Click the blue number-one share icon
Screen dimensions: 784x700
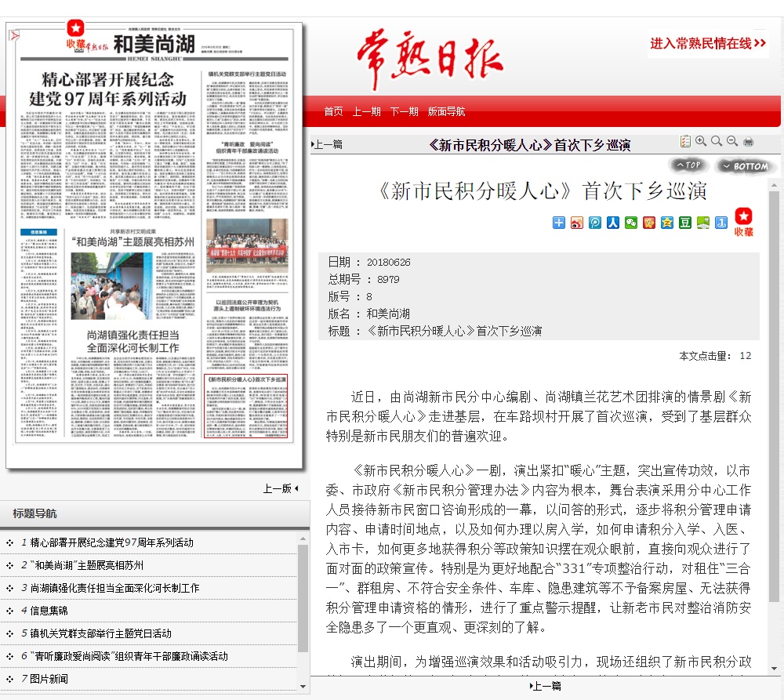pos(720,223)
